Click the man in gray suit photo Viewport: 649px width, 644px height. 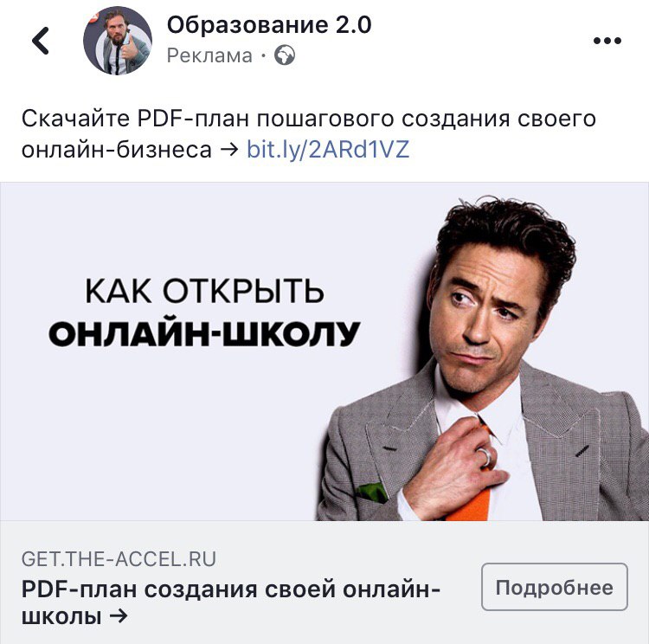pos(483,358)
